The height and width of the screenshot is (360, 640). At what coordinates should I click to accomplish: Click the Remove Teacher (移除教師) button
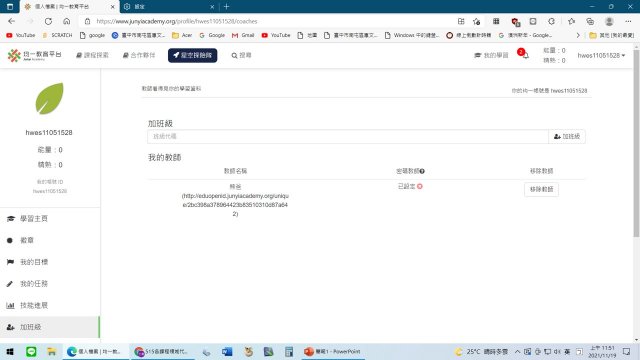pos(541,189)
